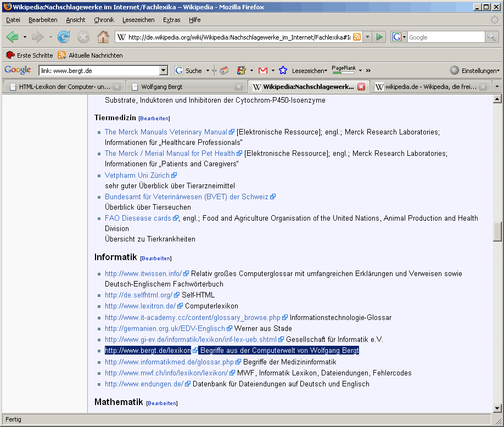The width and height of the screenshot is (504, 427).
Task: Click the Back navigation arrow
Action: point(12,37)
